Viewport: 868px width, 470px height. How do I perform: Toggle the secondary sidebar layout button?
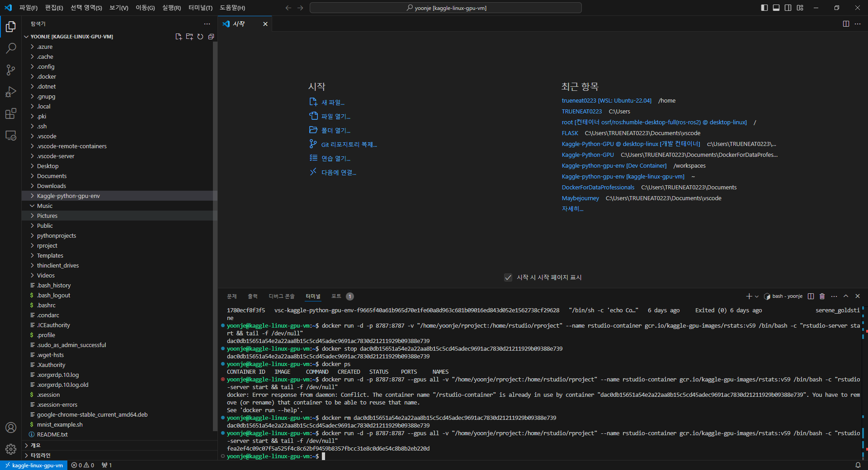point(788,8)
